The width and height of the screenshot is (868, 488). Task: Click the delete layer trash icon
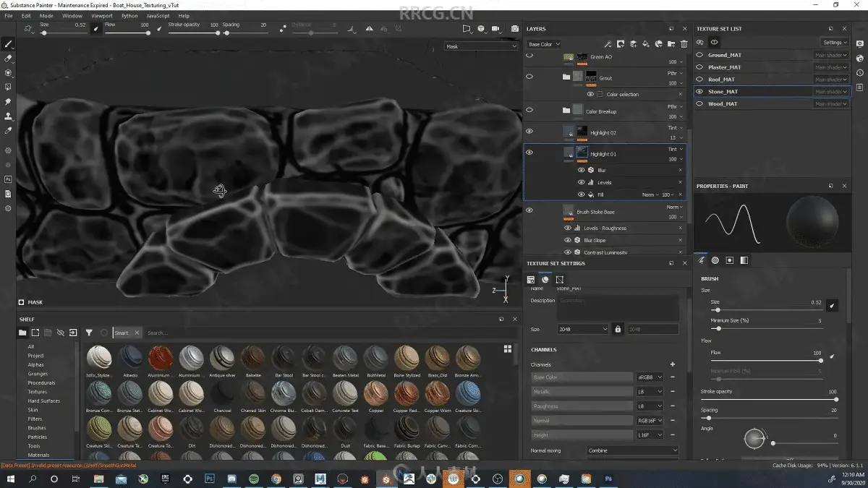[x=684, y=44]
